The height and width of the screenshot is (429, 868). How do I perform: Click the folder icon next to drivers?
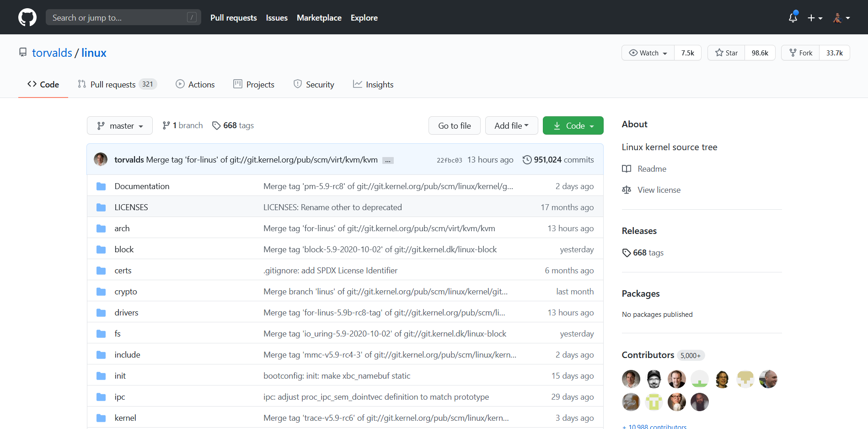click(101, 313)
